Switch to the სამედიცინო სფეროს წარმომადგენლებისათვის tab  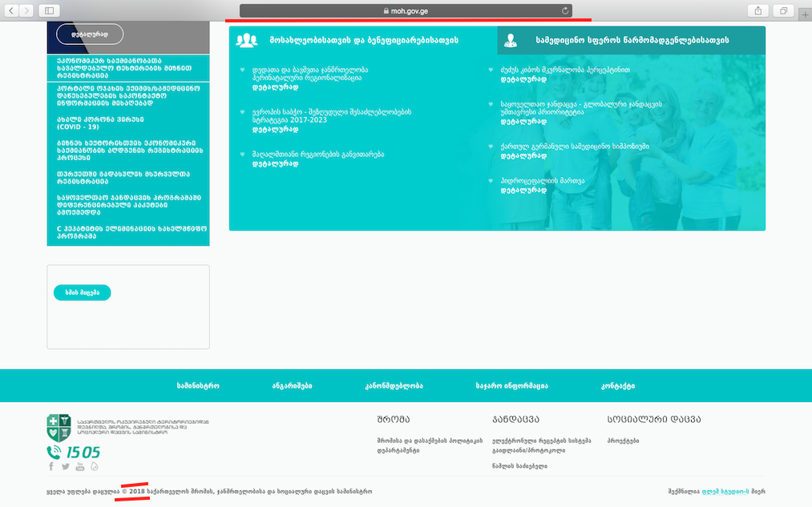(x=632, y=40)
